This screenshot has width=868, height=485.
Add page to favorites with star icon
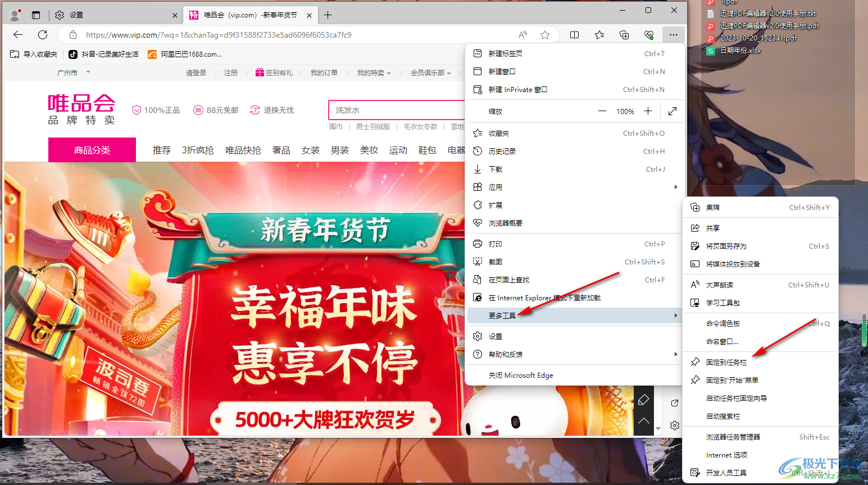click(545, 35)
